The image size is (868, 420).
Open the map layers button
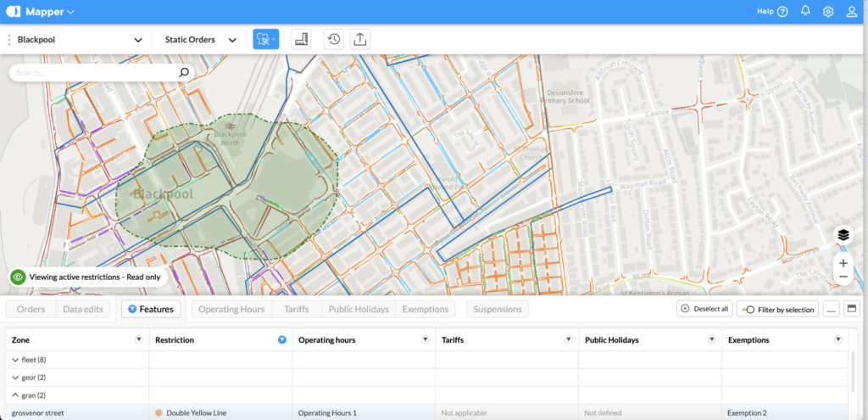pos(843,235)
